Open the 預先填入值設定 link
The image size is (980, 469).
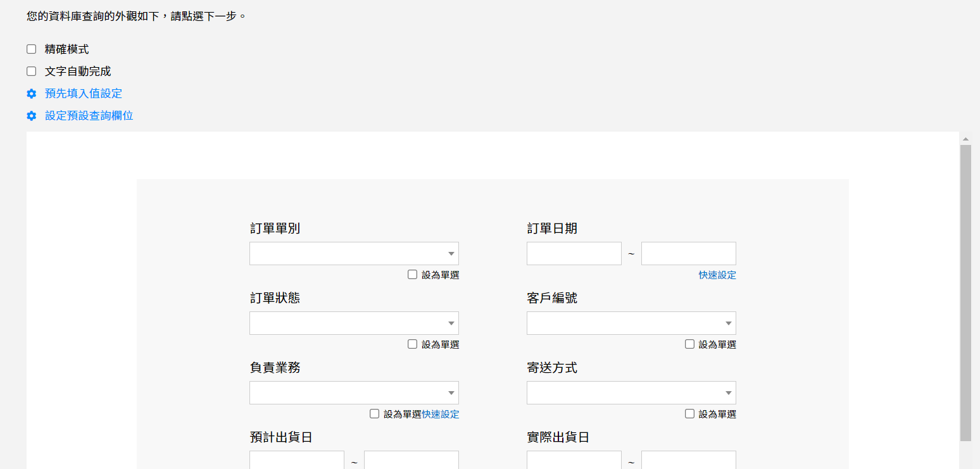pyautogui.click(x=84, y=94)
